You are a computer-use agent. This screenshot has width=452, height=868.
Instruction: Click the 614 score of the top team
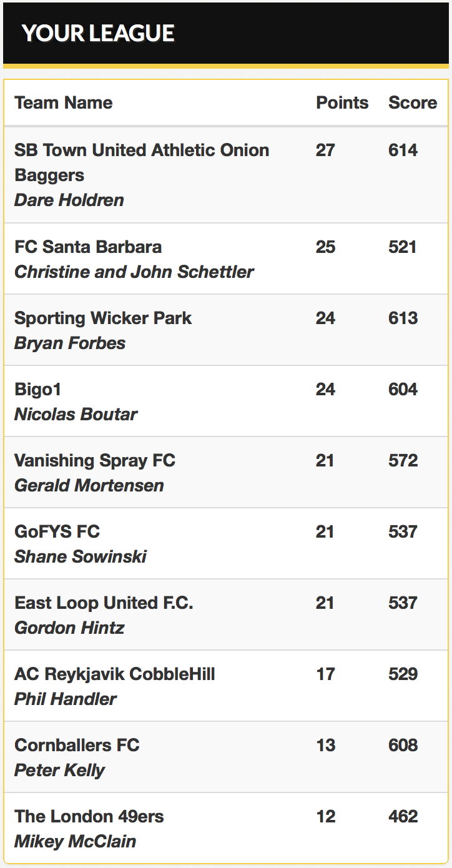point(403,150)
